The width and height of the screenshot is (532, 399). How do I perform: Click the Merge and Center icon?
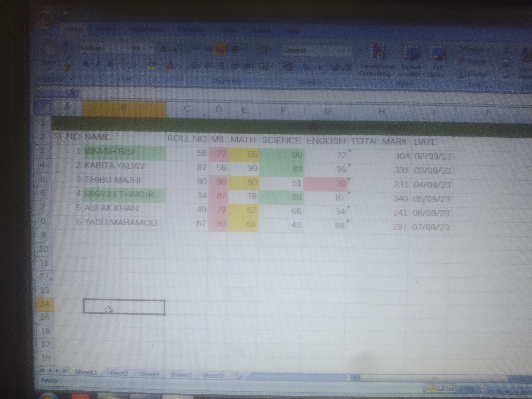tap(263, 66)
